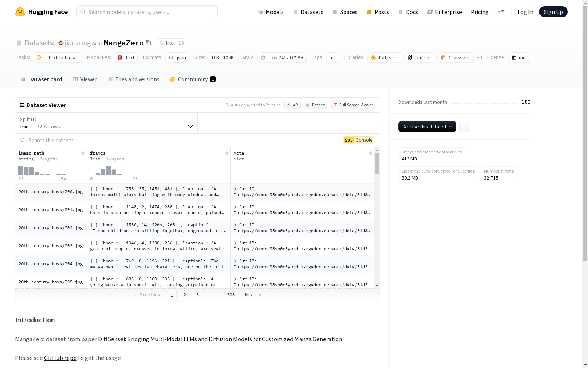
Task: Open Docs in the top navigation
Action: pyautogui.click(x=408, y=12)
